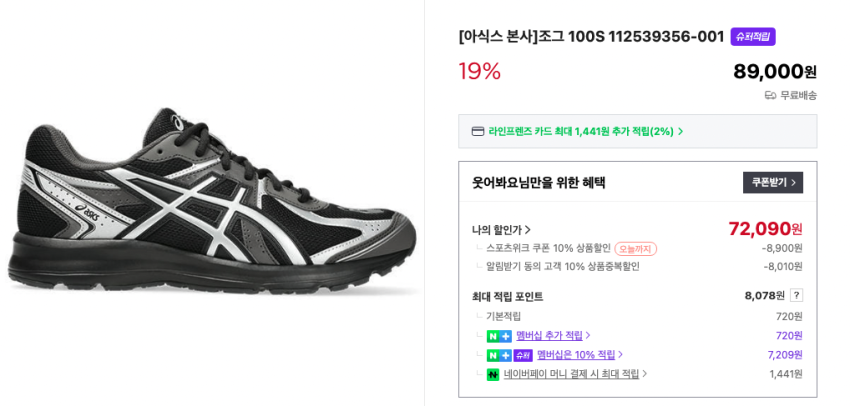Click the question mark help icon
The width and height of the screenshot is (850, 406).
pos(796,295)
